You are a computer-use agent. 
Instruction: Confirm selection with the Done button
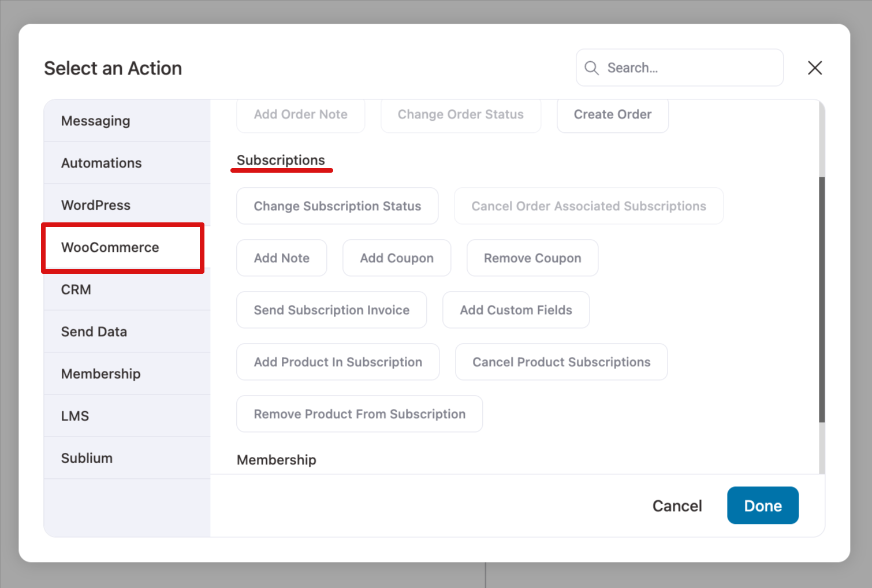[x=762, y=505]
